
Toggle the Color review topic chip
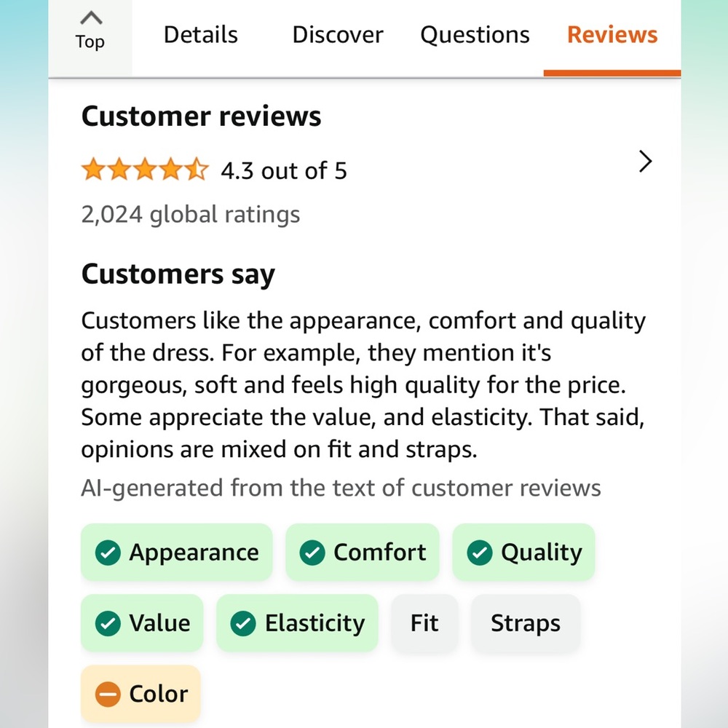click(x=141, y=694)
